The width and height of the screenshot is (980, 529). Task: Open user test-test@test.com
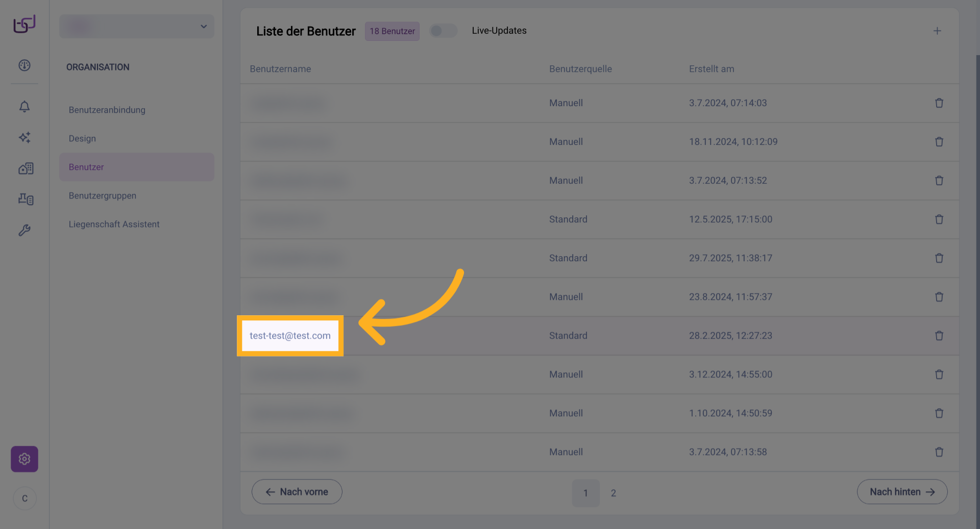[x=290, y=336]
